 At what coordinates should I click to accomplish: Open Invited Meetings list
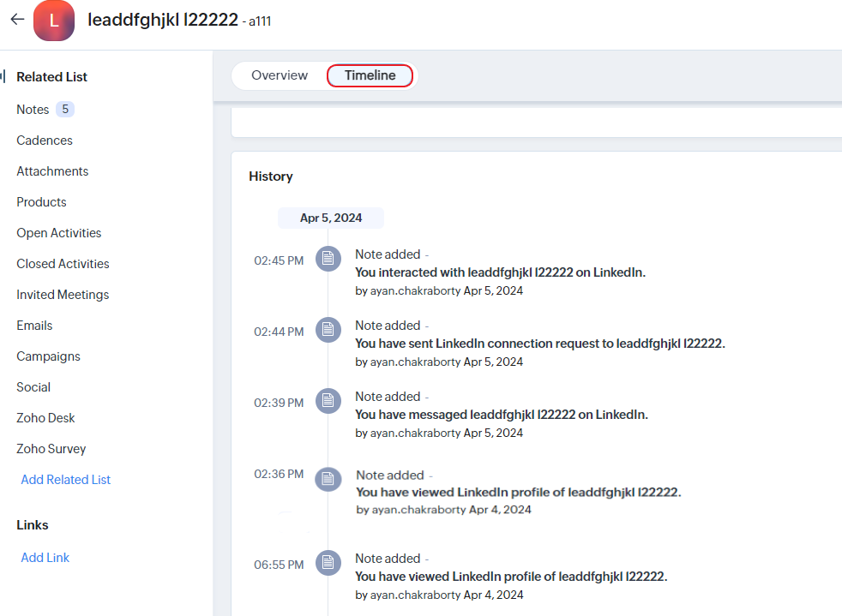(63, 295)
